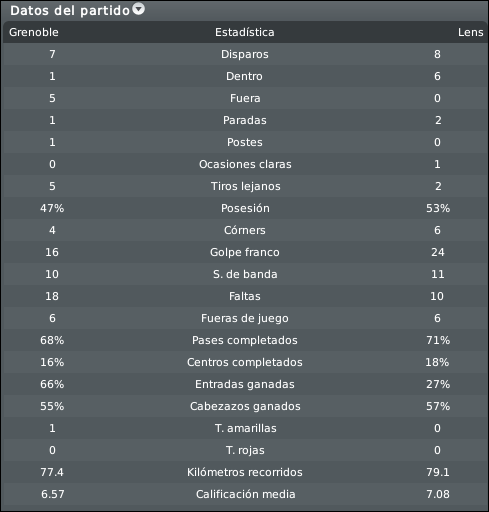Image resolution: width=489 pixels, height=512 pixels.
Task: Select the Grenoble column header
Action: tap(34, 32)
